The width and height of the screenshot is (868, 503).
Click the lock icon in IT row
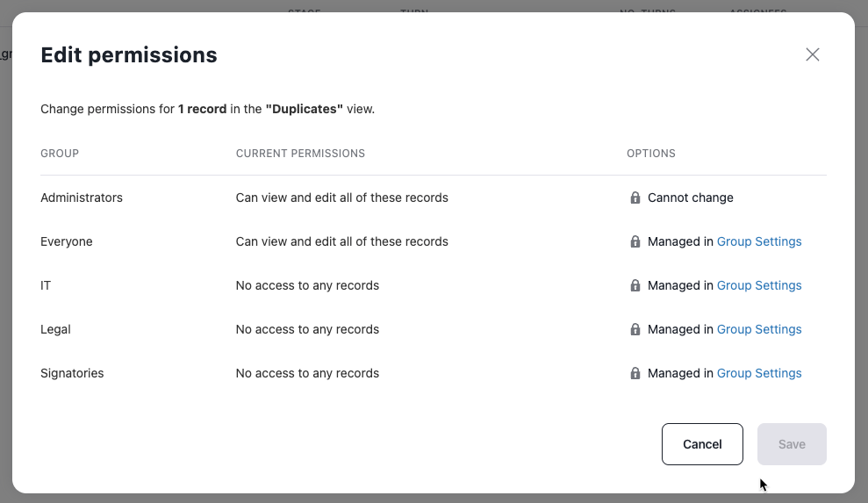click(x=635, y=285)
